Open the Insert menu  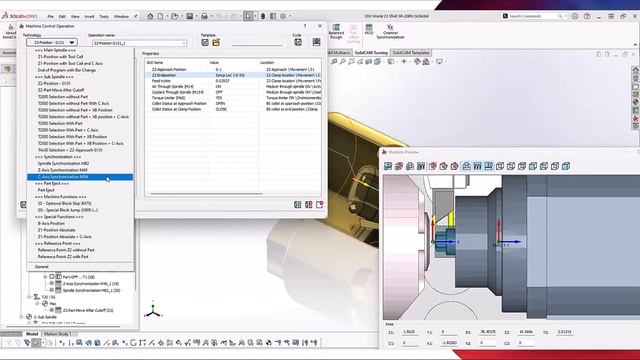pyautogui.click(x=89, y=16)
